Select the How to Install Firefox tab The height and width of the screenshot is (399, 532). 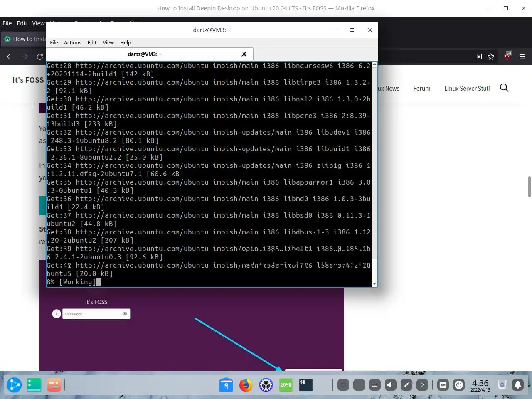coord(25,39)
